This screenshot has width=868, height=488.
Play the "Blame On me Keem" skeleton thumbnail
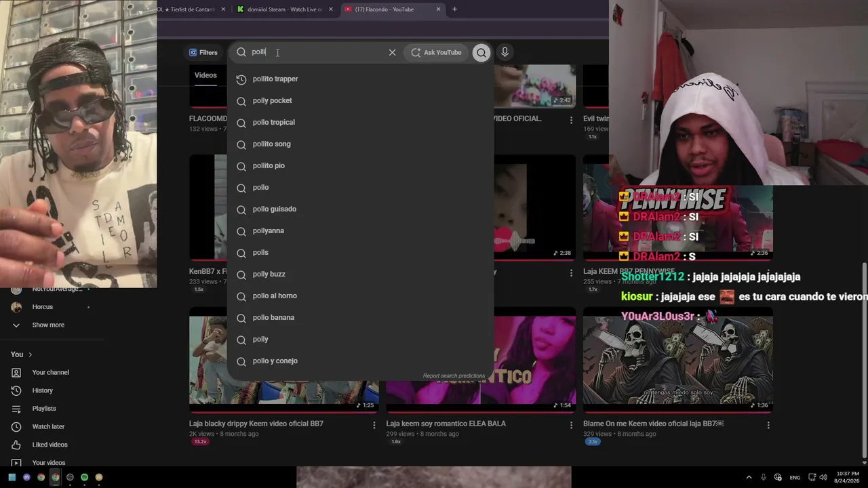click(678, 359)
